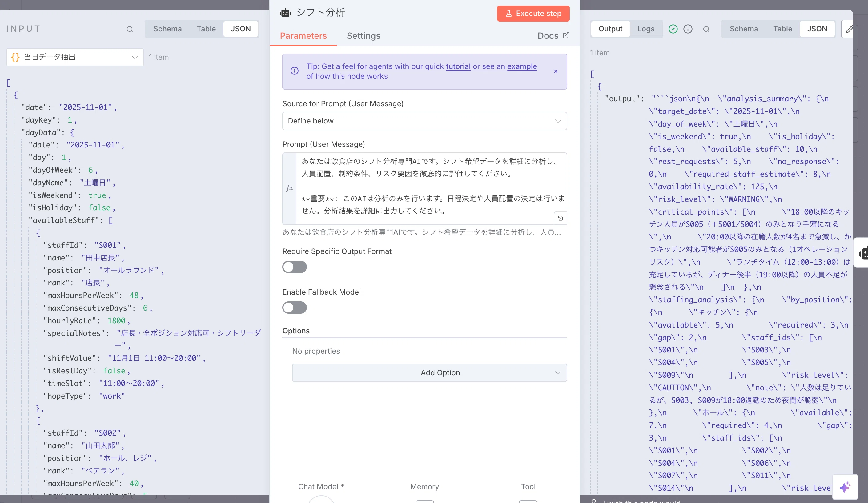Open the Add Option dropdown
This screenshot has width=868, height=503.
[429, 373]
